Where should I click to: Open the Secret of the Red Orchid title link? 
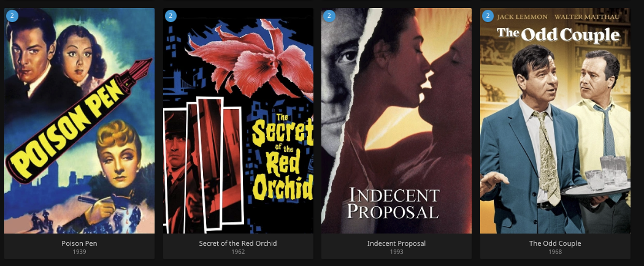coord(238,243)
